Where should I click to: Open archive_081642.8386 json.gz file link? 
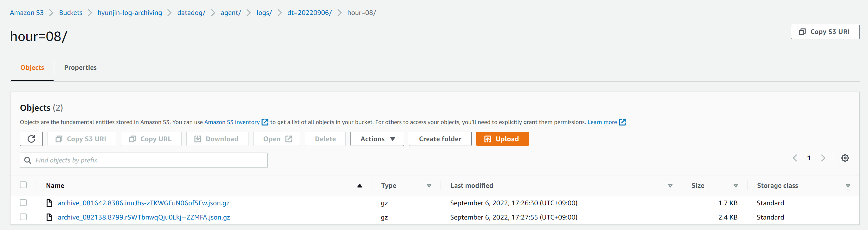click(x=144, y=203)
